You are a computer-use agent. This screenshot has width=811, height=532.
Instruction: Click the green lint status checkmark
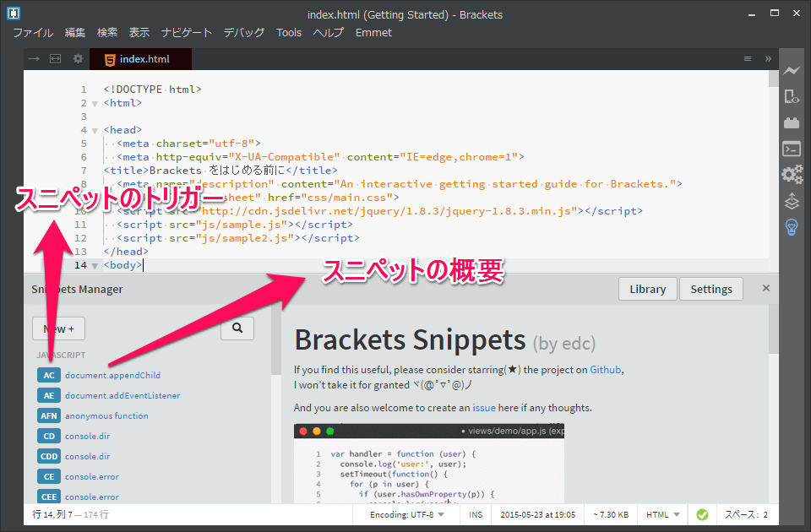(702, 515)
